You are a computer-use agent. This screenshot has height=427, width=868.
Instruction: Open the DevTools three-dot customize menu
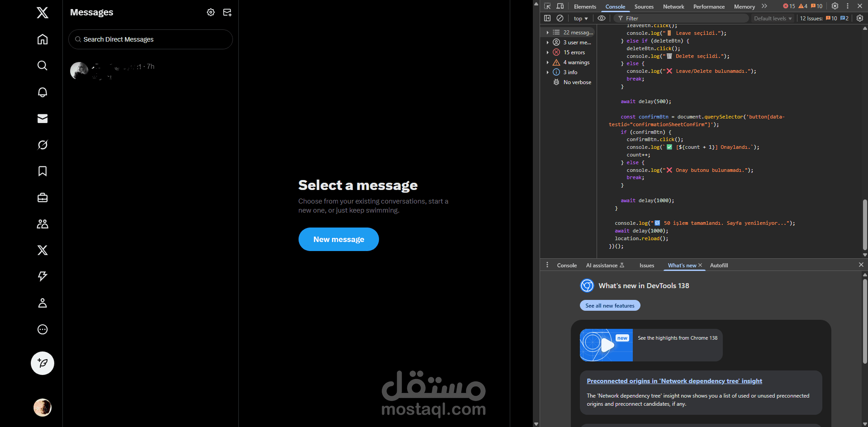coord(848,6)
